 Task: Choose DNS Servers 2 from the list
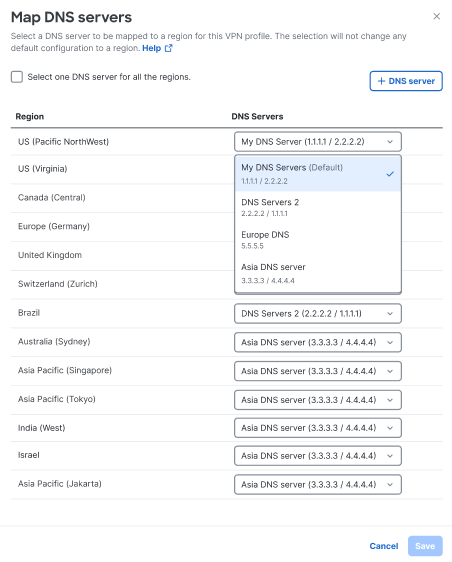point(318,207)
